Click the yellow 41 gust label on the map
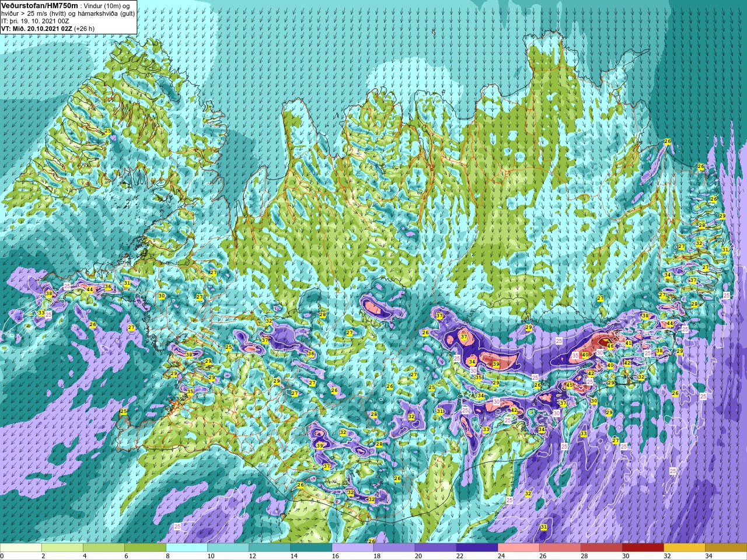 629,343
